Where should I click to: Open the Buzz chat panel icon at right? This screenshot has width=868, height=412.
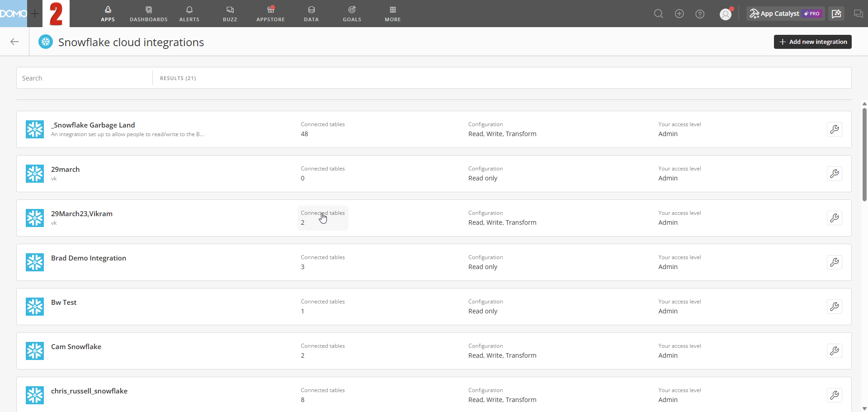tap(858, 14)
